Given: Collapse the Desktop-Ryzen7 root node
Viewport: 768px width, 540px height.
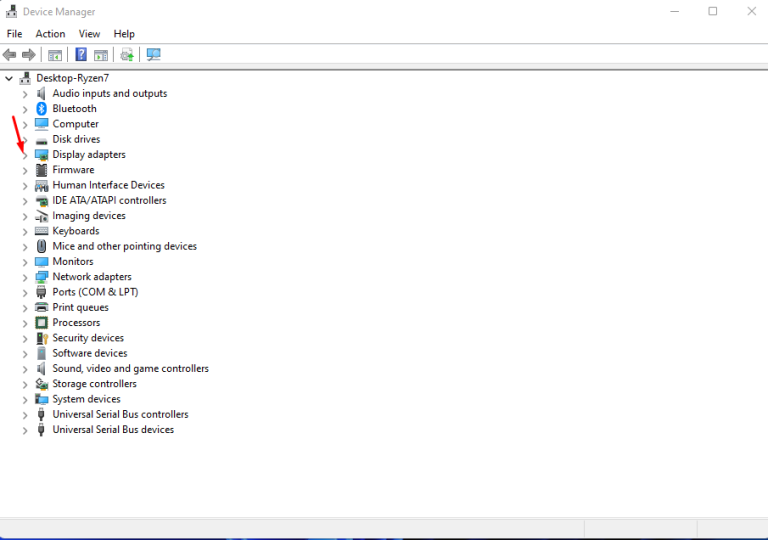Looking at the screenshot, I should coord(9,78).
